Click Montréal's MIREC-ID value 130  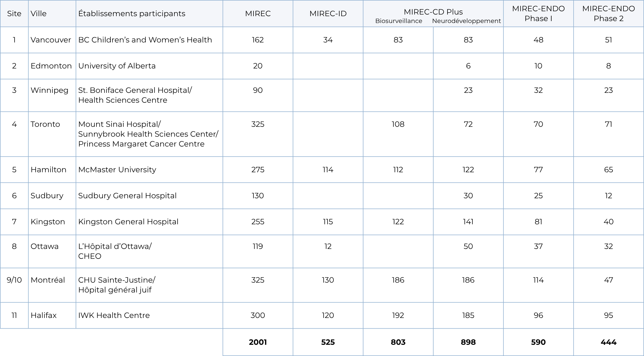click(x=328, y=280)
